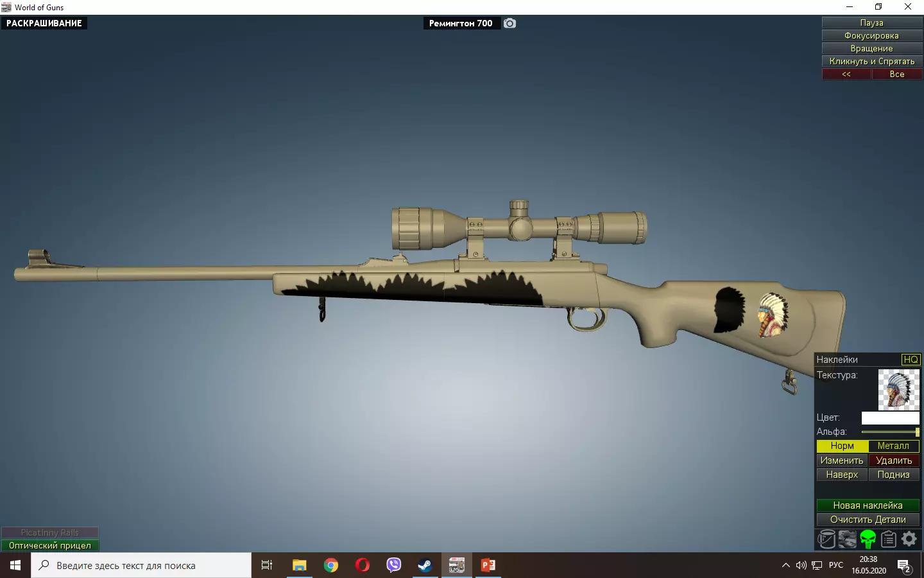Select Металл sticker material mode

click(893, 446)
